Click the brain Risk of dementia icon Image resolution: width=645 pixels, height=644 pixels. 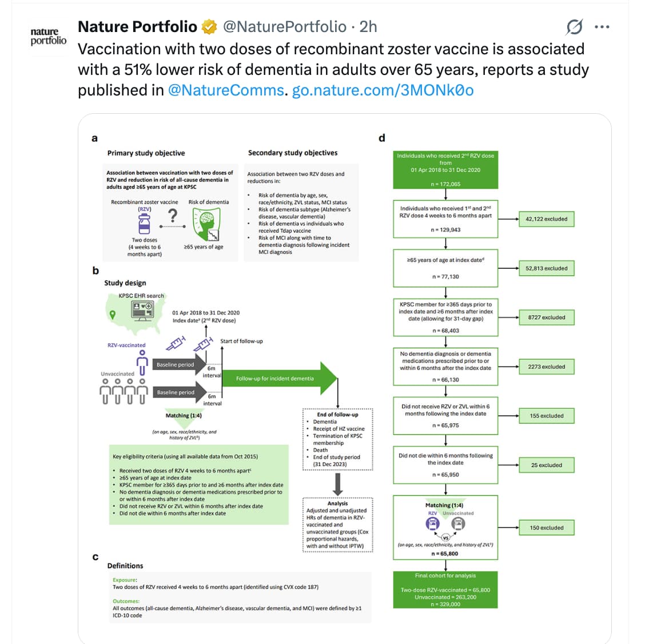207,224
